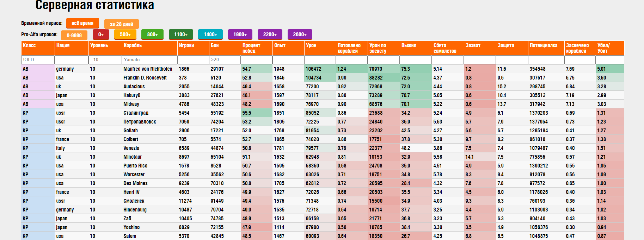The width and height of the screenshot is (644, 240).
Task: Click the class filter field containing '!OLD'
Action: point(38,60)
